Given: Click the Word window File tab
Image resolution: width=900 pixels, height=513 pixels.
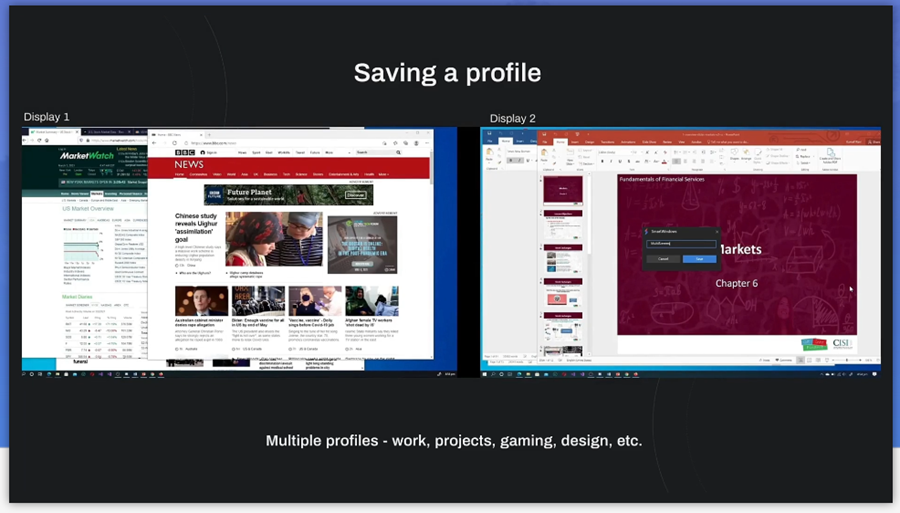Looking at the screenshot, I should pos(489,141).
